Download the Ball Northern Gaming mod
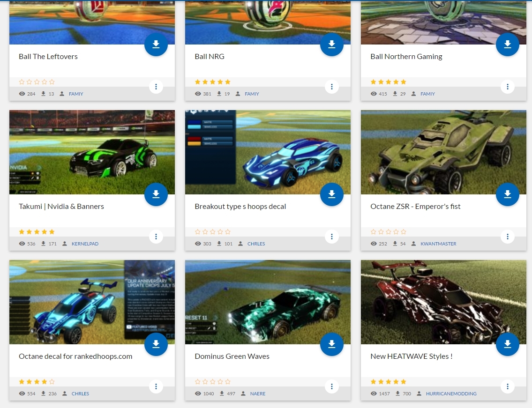 (508, 44)
